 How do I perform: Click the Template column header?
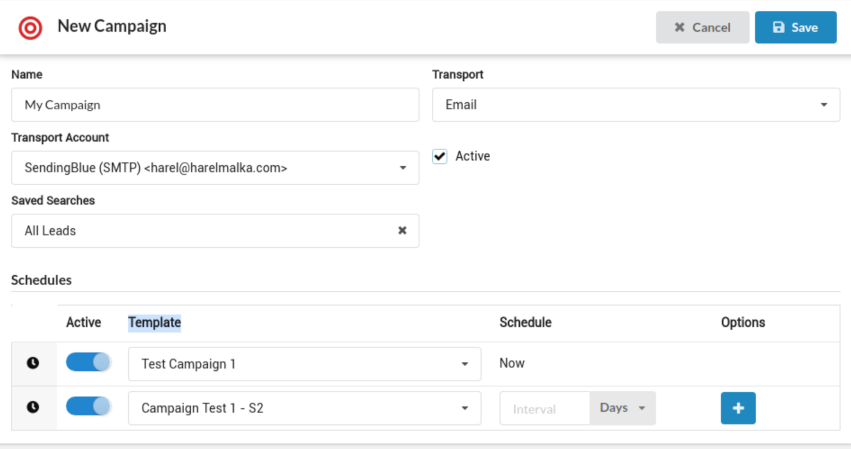coord(154,322)
